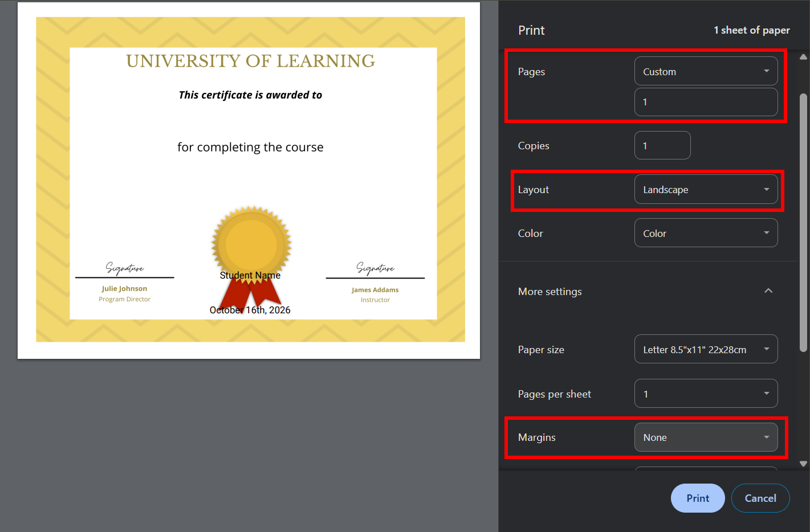Click 'This certificate is awarded to' text
Image resolution: width=810 pixels, height=532 pixels.
250,95
